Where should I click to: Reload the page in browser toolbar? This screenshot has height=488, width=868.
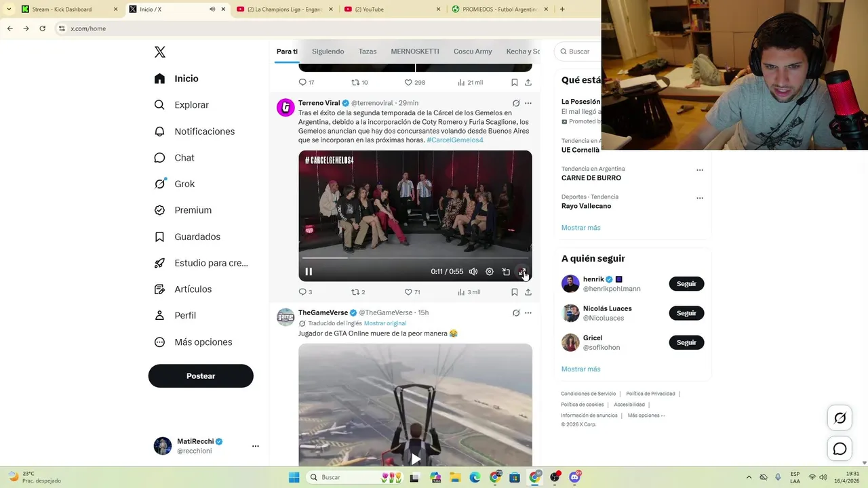(42, 28)
